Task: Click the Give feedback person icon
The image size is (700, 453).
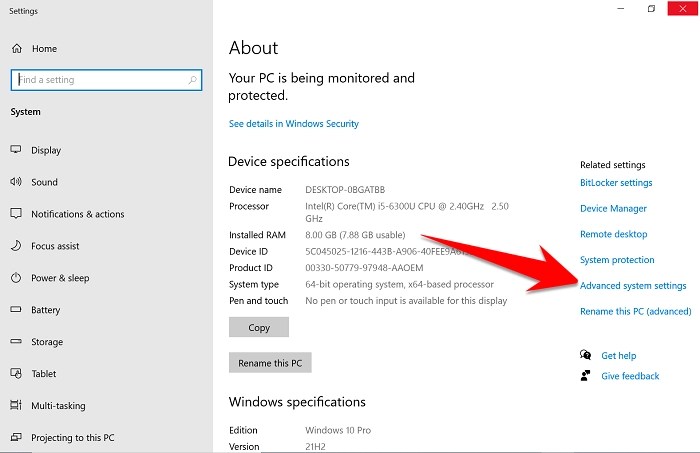Action: [x=585, y=376]
